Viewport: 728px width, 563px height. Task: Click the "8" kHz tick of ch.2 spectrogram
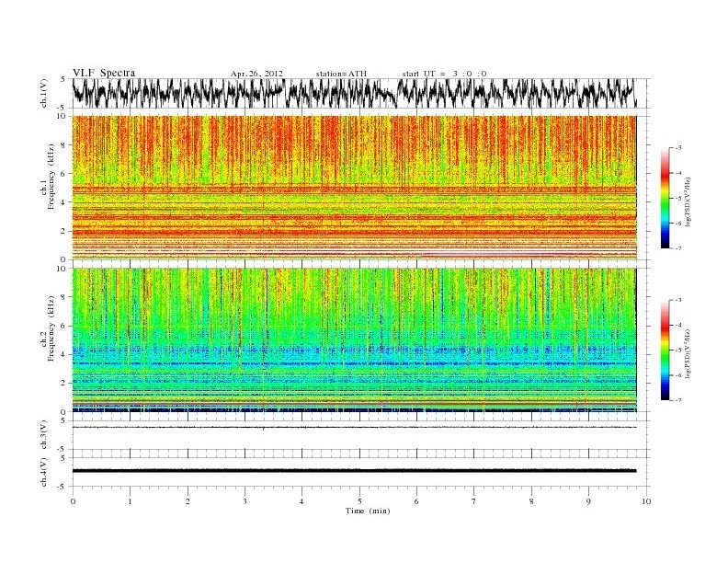click(x=63, y=297)
